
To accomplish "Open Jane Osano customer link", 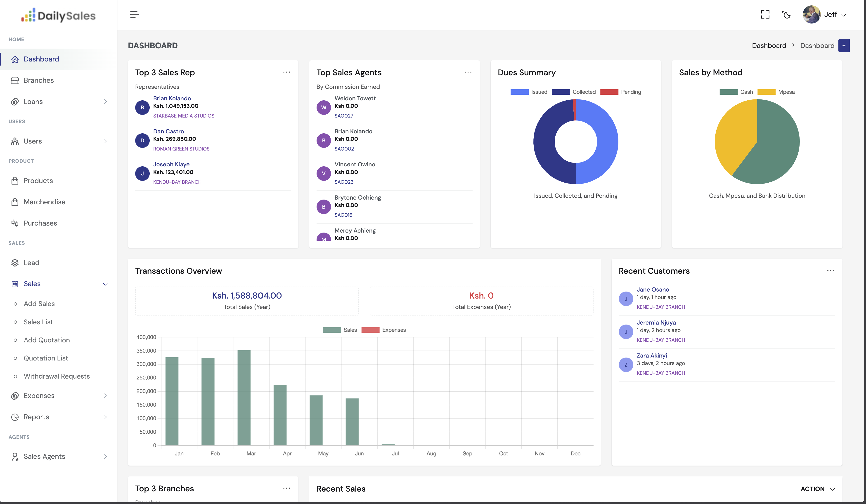I will (653, 290).
